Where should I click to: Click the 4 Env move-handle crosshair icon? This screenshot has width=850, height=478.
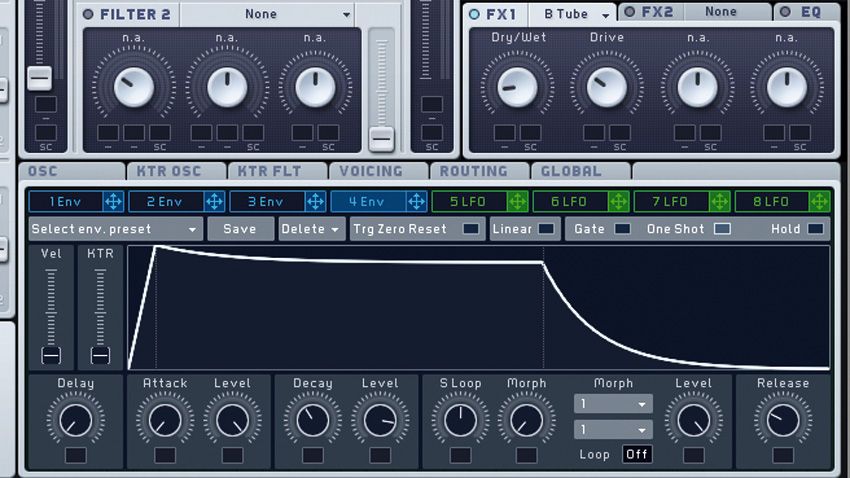point(416,202)
